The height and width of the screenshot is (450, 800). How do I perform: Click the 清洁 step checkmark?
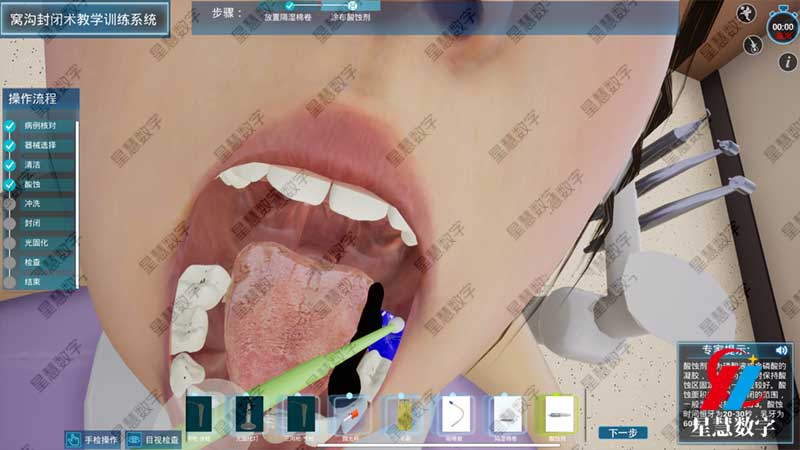click(10, 165)
